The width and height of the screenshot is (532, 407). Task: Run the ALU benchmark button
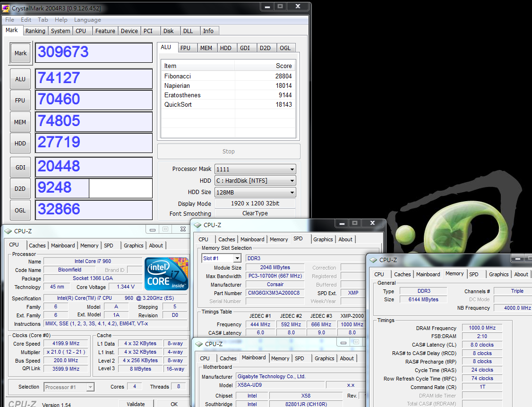point(20,79)
